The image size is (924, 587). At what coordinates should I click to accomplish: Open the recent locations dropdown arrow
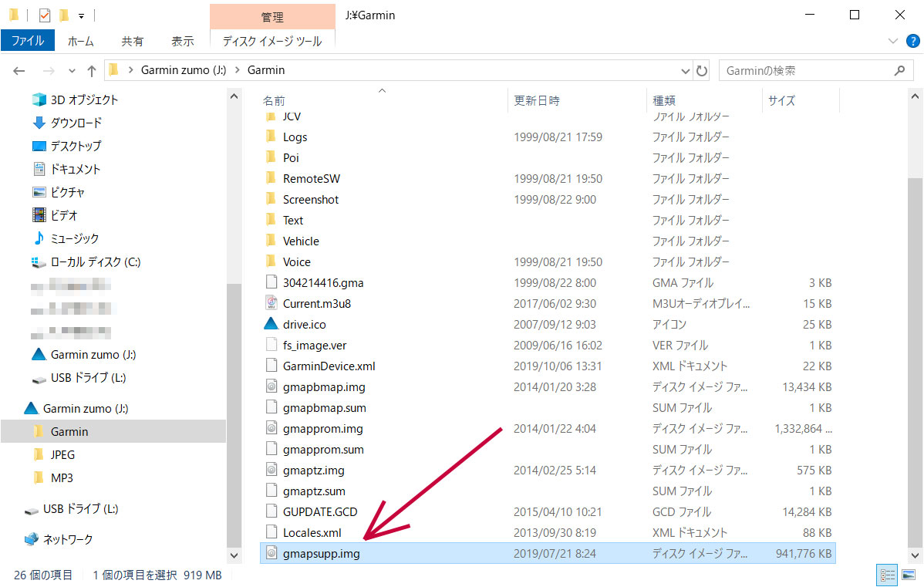click(72, 71)
